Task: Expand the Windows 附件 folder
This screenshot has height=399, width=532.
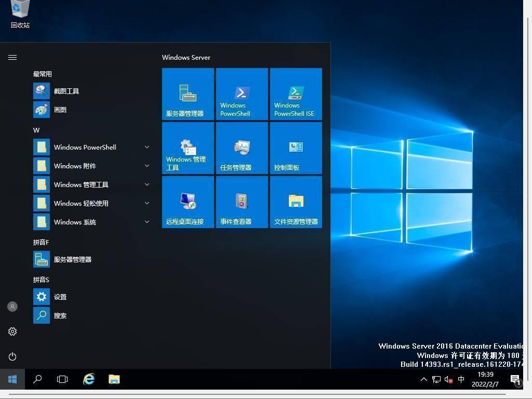Action: (x=91, y=166)
